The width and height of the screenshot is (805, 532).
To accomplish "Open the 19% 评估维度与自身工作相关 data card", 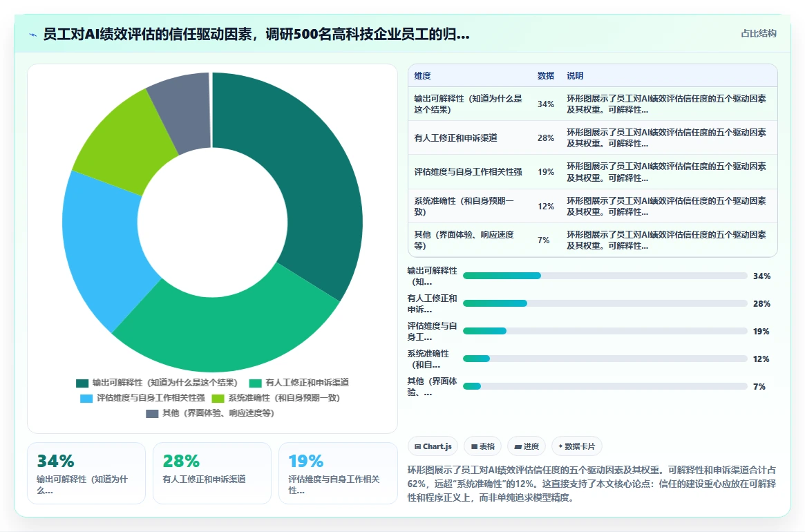I will (338, 473).
